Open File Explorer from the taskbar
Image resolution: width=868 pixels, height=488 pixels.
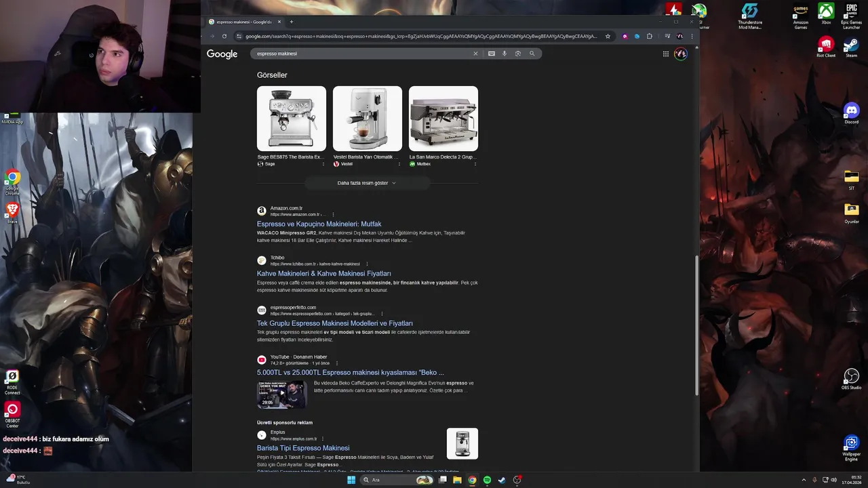(457, 480)
